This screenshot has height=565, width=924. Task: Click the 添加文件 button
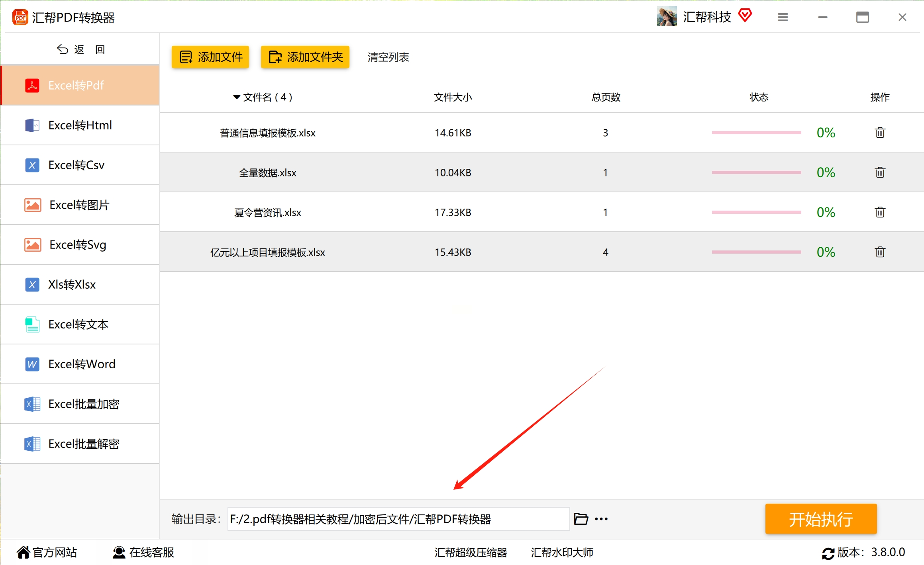coord(210,57)
